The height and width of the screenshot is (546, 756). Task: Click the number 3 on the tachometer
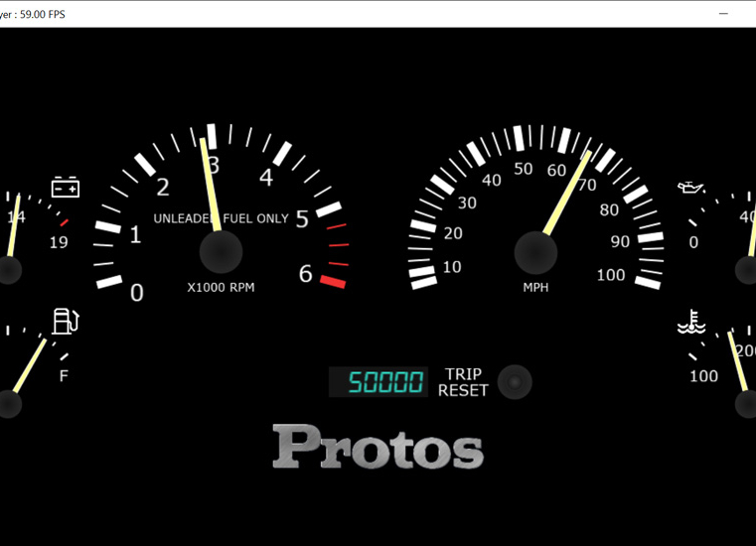pyautogui.click(x=213, y=166)
